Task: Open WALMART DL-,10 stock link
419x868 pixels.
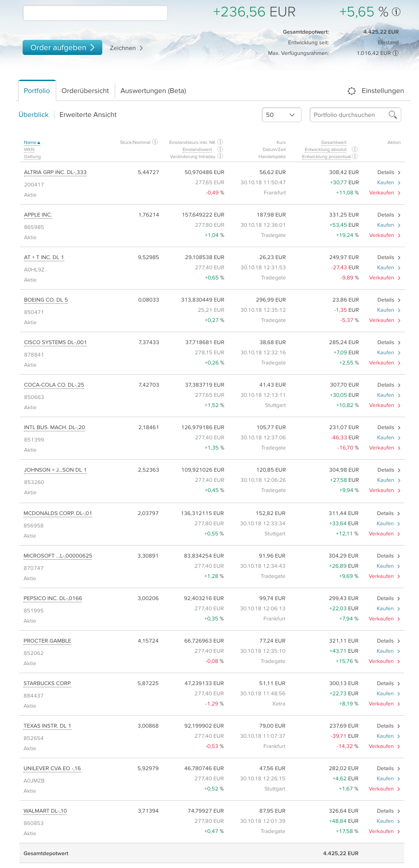Action: pyautogui.click(x=45, y=811)
